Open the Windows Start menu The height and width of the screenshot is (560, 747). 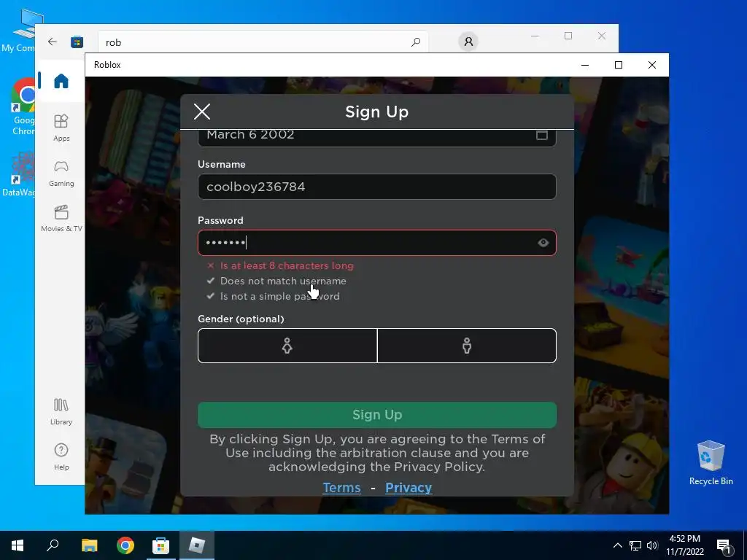[18, 545]
